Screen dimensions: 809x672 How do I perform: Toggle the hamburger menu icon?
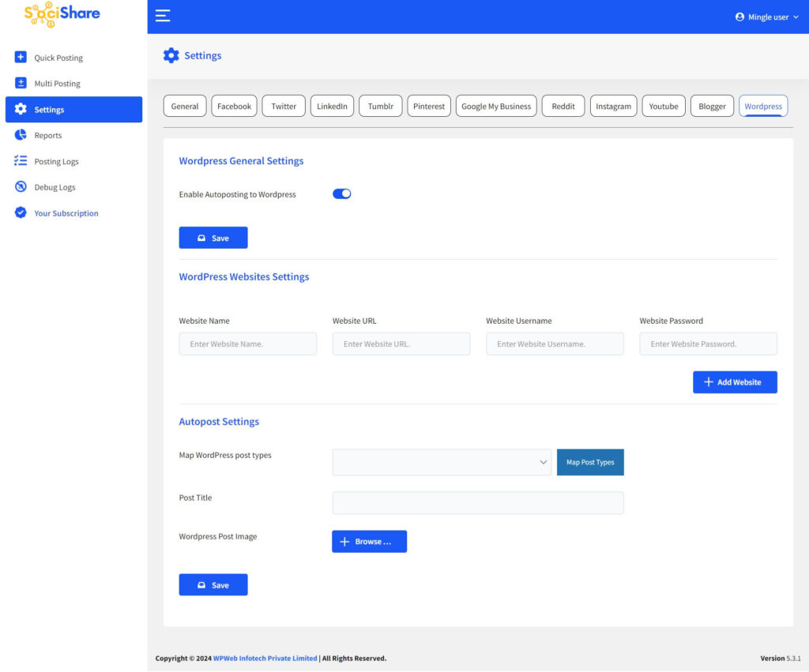coord(163,16)
